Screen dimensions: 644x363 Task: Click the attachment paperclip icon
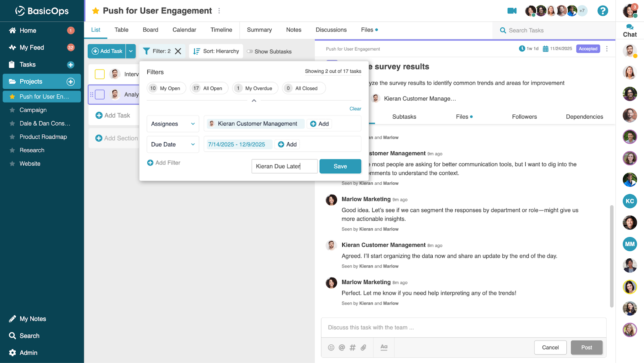pos(363,348)
